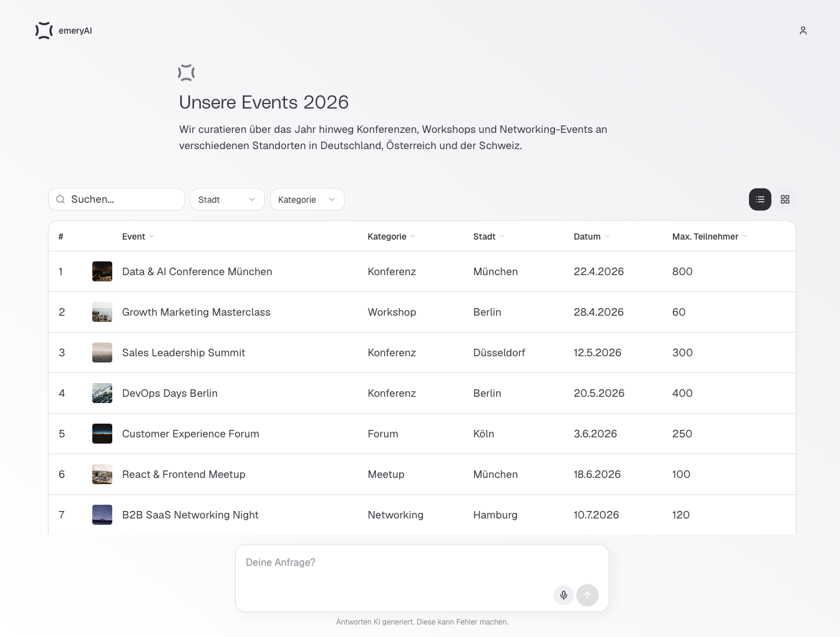Click the 800 max participants value

[682, 271]
